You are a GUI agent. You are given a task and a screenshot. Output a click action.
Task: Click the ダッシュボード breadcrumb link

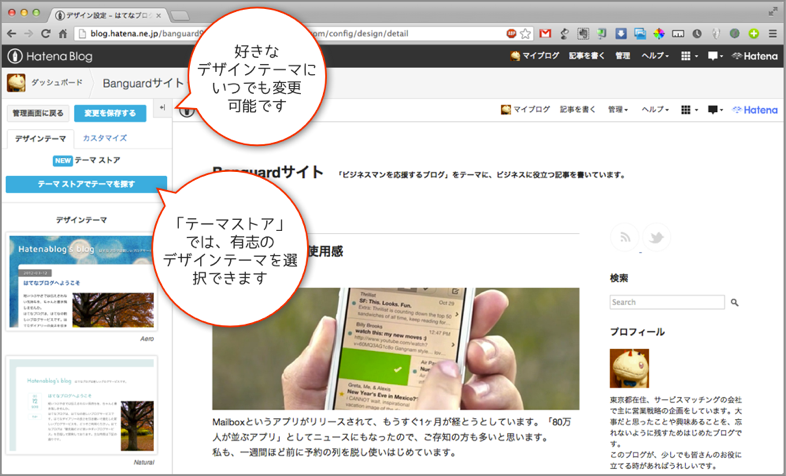(57, 83)
